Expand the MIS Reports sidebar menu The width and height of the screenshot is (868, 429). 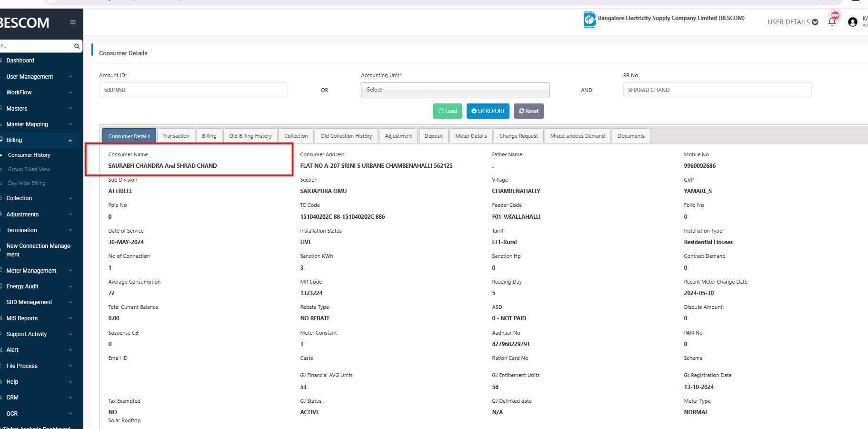click(39, 318)
